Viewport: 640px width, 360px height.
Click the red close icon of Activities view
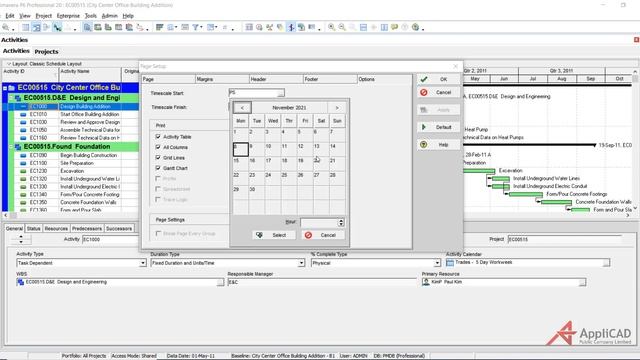636,40
